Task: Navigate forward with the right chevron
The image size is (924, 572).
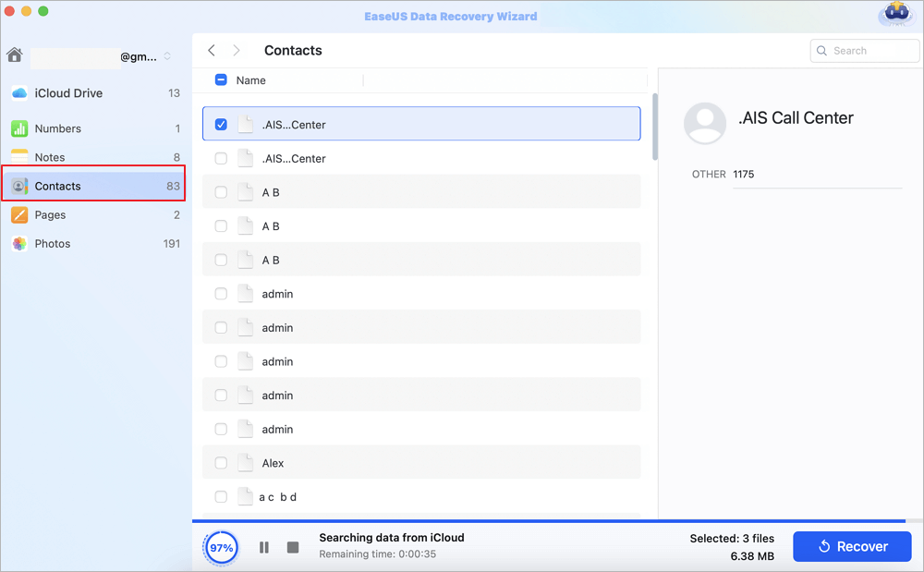Action: 237,51
